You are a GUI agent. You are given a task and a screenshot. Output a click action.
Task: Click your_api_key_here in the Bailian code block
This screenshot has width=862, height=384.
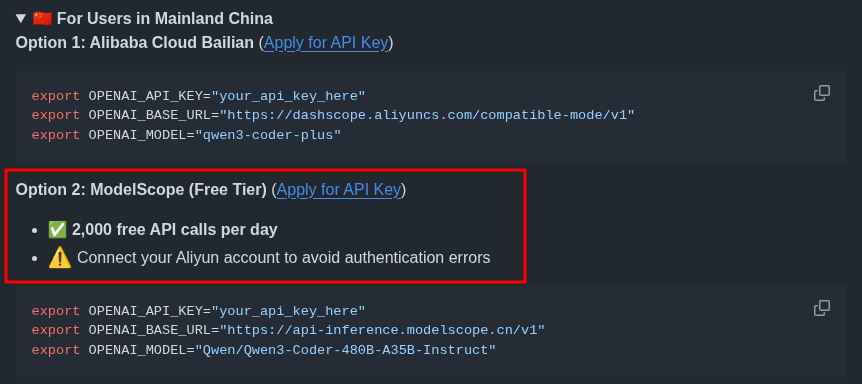[x=289, y=96]
